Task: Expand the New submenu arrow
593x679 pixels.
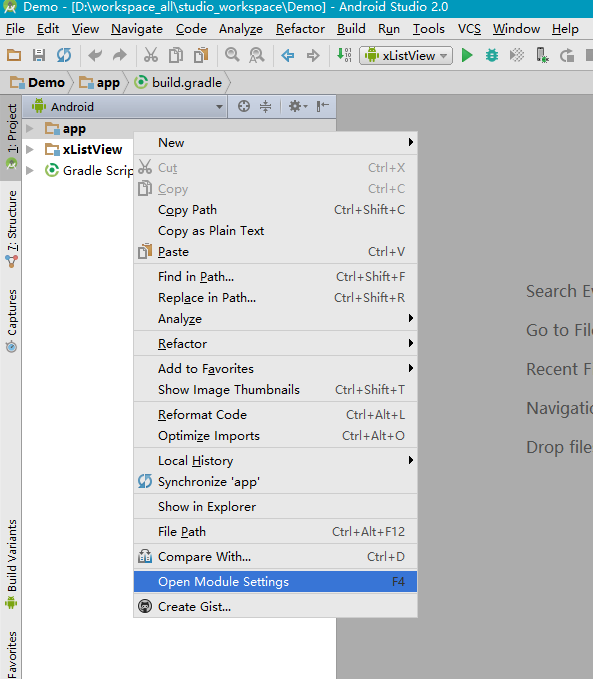Action: [410, 142]
